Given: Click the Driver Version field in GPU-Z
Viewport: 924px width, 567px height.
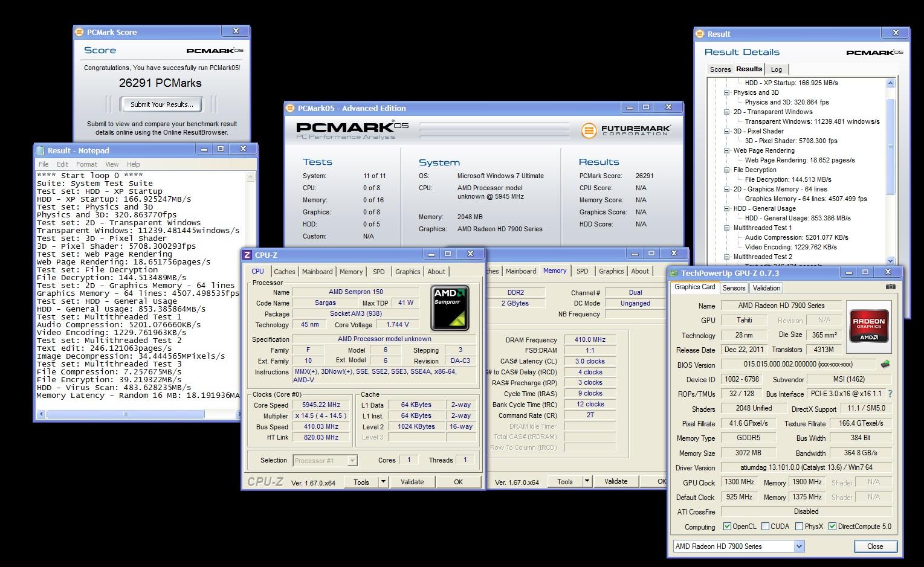Looking at the screenshot, I should [806, 467].
